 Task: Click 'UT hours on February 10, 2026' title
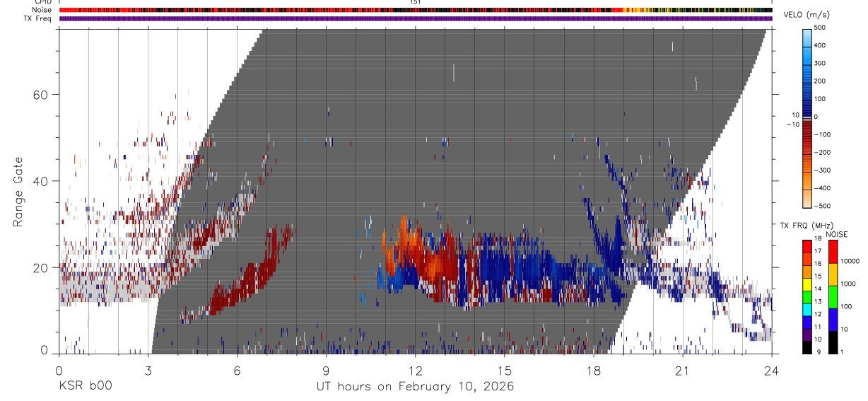(x=416, y=387)
